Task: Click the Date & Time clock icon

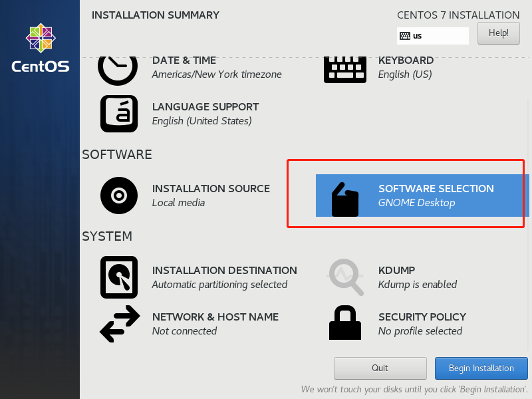Action: 118,70
